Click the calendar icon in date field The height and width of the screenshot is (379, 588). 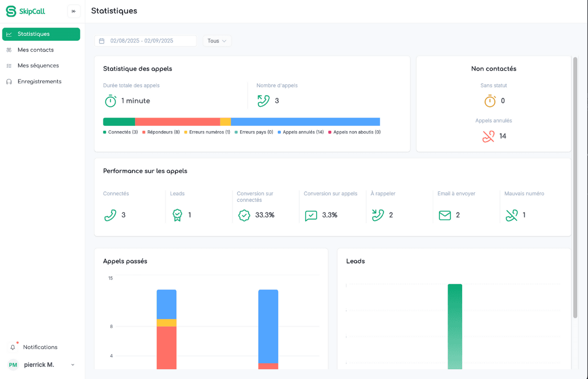click(x=102, y=41)
